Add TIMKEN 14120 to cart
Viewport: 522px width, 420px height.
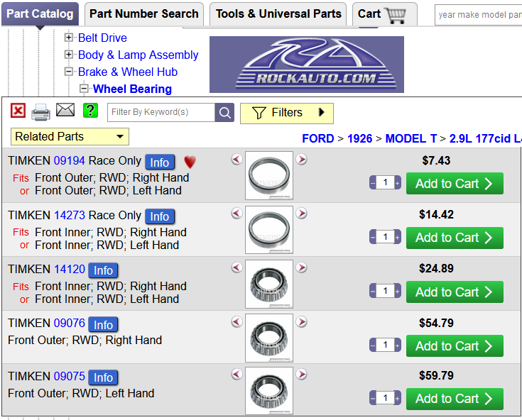point(454,292)
